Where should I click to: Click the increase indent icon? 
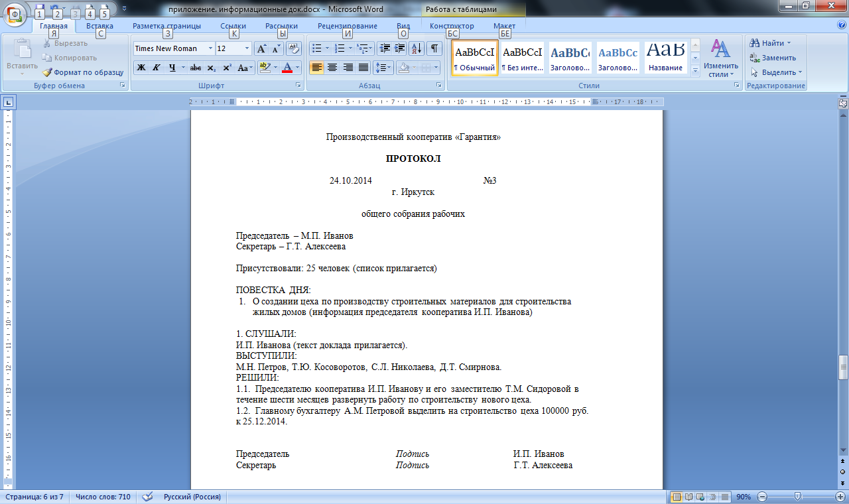click(400, 48)
